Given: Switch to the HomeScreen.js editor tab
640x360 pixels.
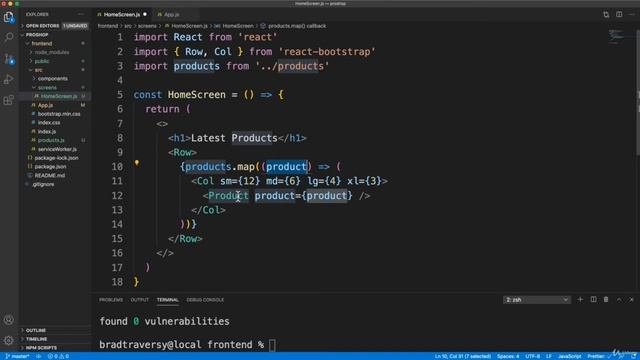Looking at the screenshot, I should point(122,14).
